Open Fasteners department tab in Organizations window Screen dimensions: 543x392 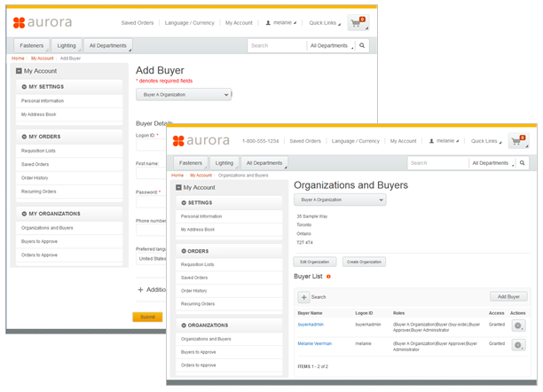(x=191, y=163)
